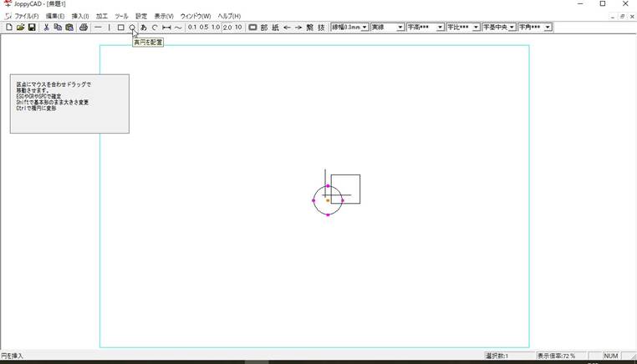Open a file with the folder icon
This screenshot has width=637, height=364.
tap(20, 28)
